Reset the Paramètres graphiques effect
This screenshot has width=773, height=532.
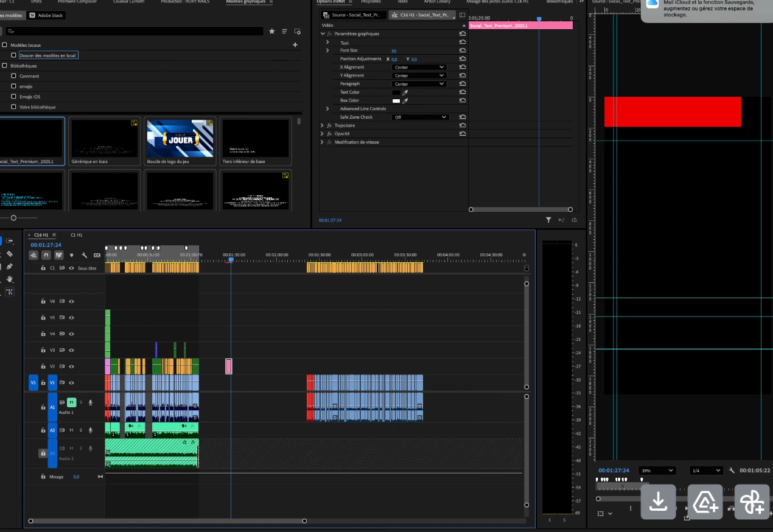point(463,33)
